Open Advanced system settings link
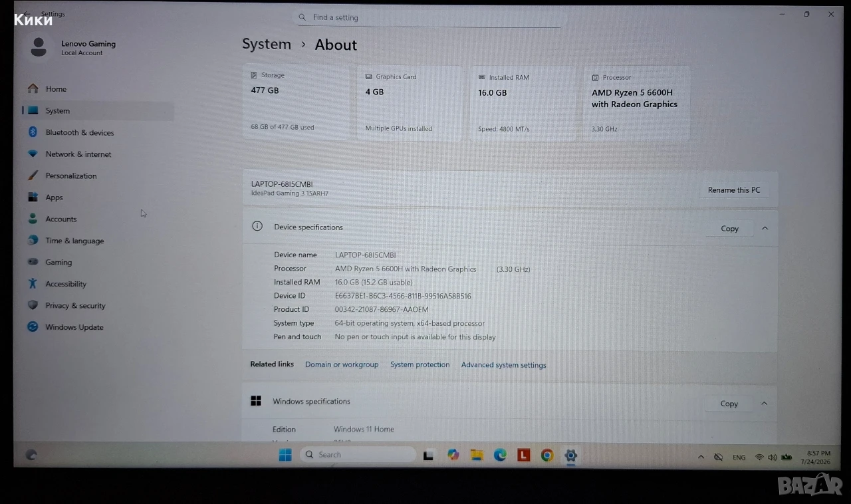 (504, 365)
